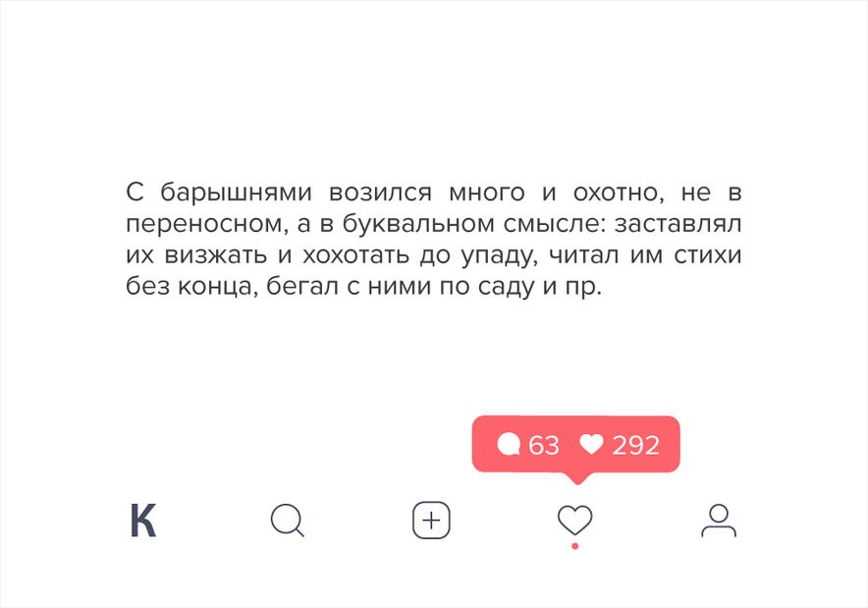Click the word "переносном" in the second line
This screenshot has height=608, width=868.
pyautogui.click(x=203, y=224)
